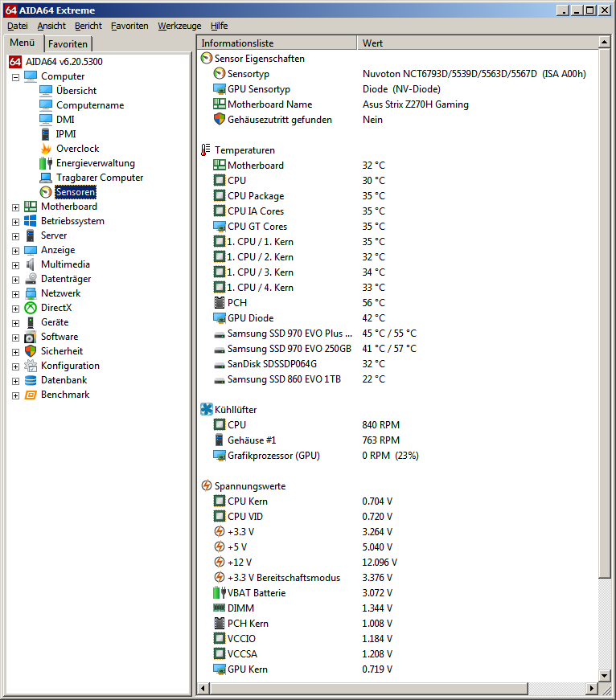Sort by the Informationsliste column header
The height and width of the screenshot is (700, 616).
[x=277, y=43]
